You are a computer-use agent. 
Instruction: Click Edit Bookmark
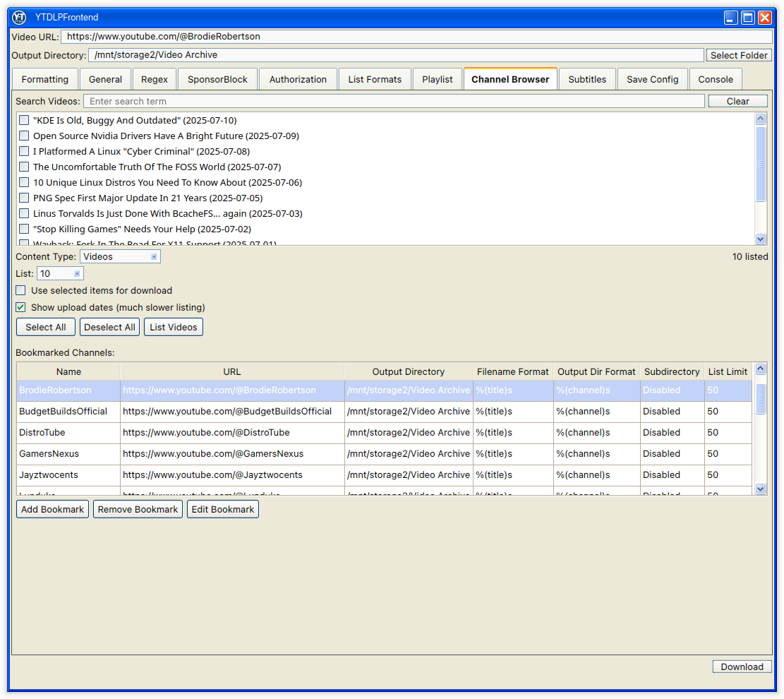pyautogui.click(x=223, y=509)
